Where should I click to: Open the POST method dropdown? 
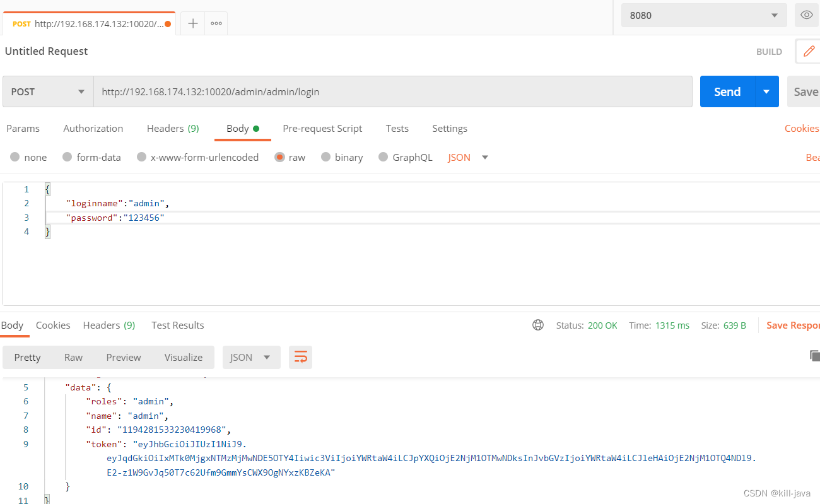(x=48, y=91)
